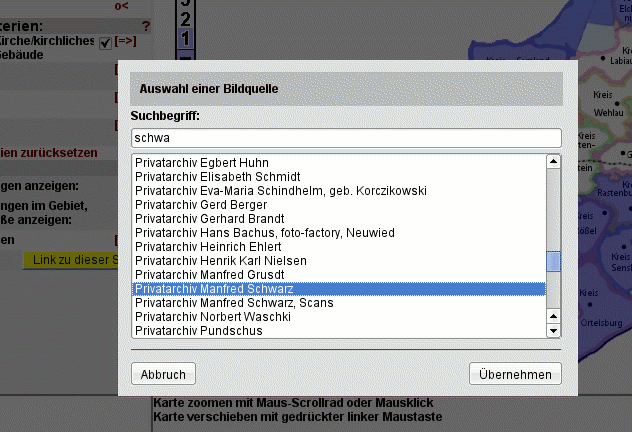Choose Privatarchiv Norbert Waschki from list
Viewport: 632px width, 432px height.
(x=213, y=317)
